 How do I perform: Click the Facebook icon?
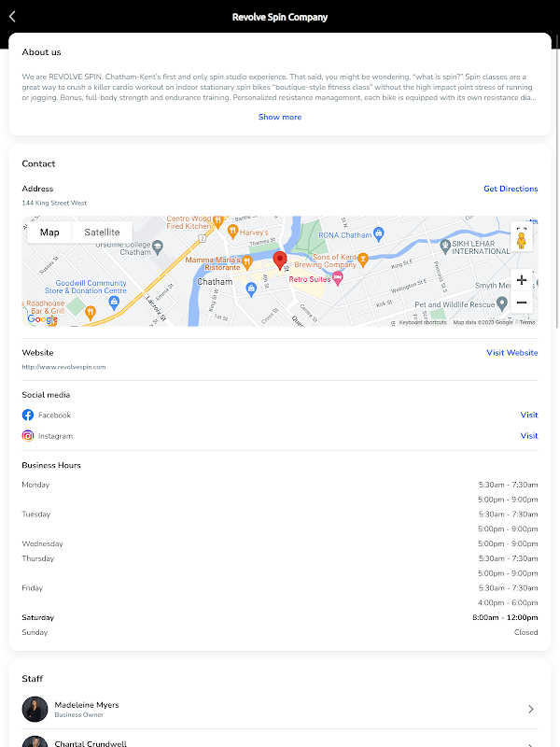point(28,415)
